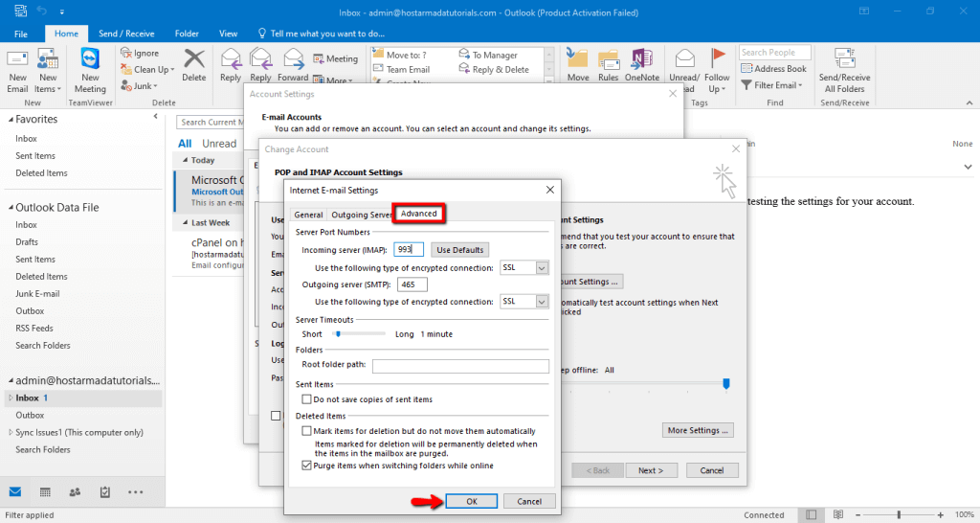Click the Root folder path field
Screen dimensions: 980x523
[460, 366]
